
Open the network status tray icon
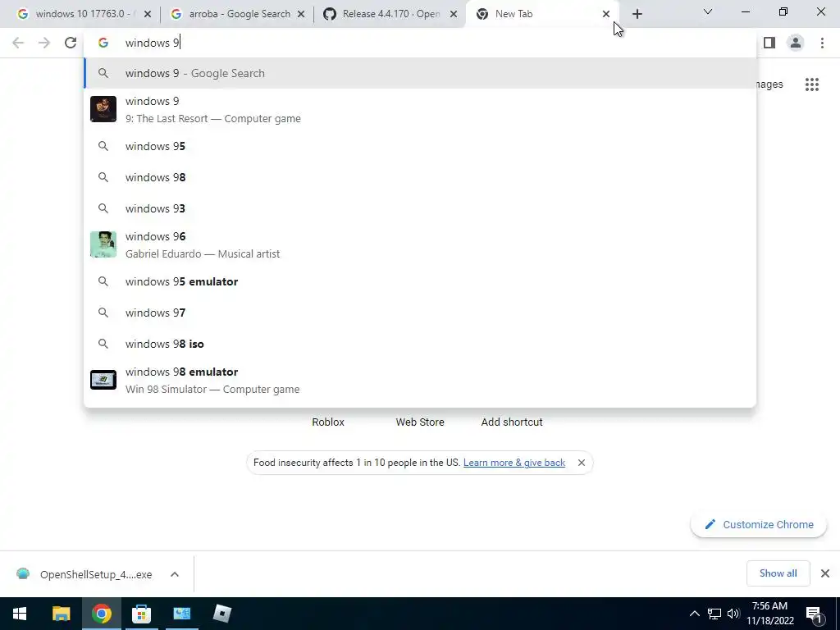pyautogui.click(x=714, y=614)
